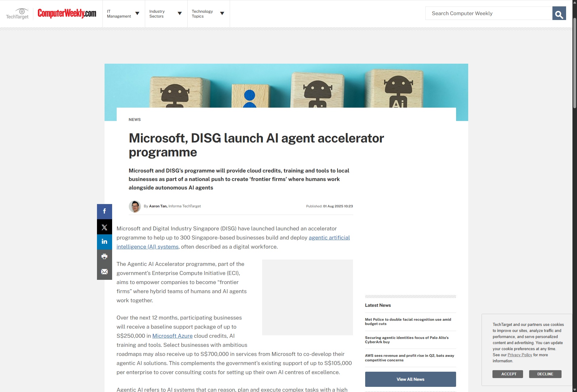Print the article via printer icon

pos(105,257)
